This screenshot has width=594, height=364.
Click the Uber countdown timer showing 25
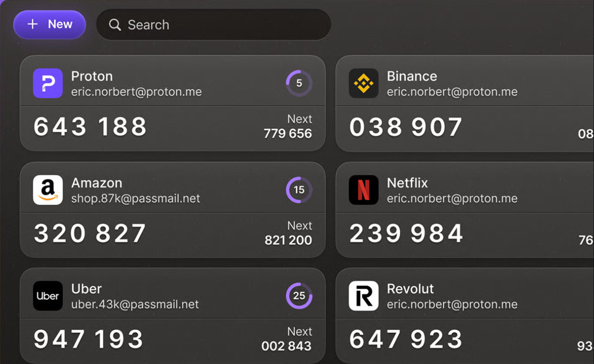(x=299, y=296)
